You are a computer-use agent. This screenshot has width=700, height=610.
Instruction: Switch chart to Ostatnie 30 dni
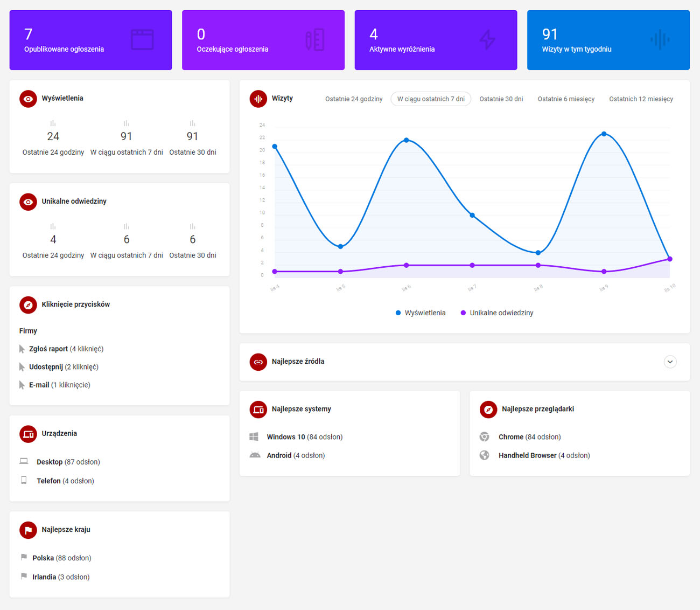pos(501,99)
